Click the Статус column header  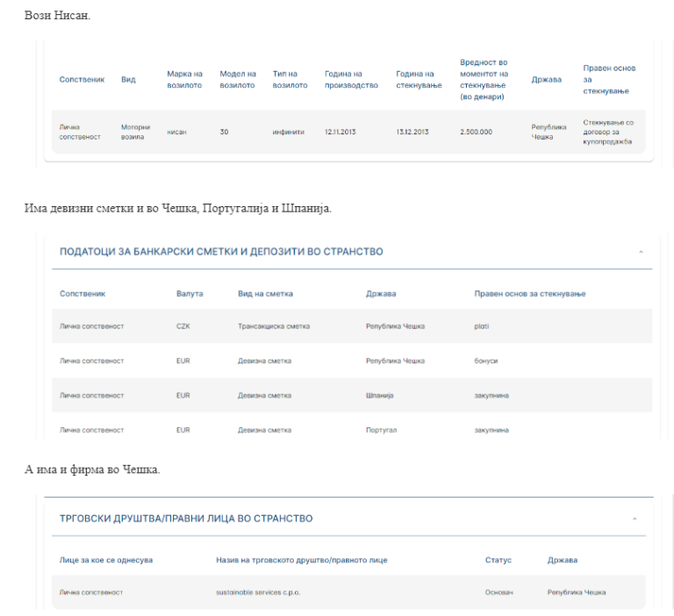[x=498, y=560]
